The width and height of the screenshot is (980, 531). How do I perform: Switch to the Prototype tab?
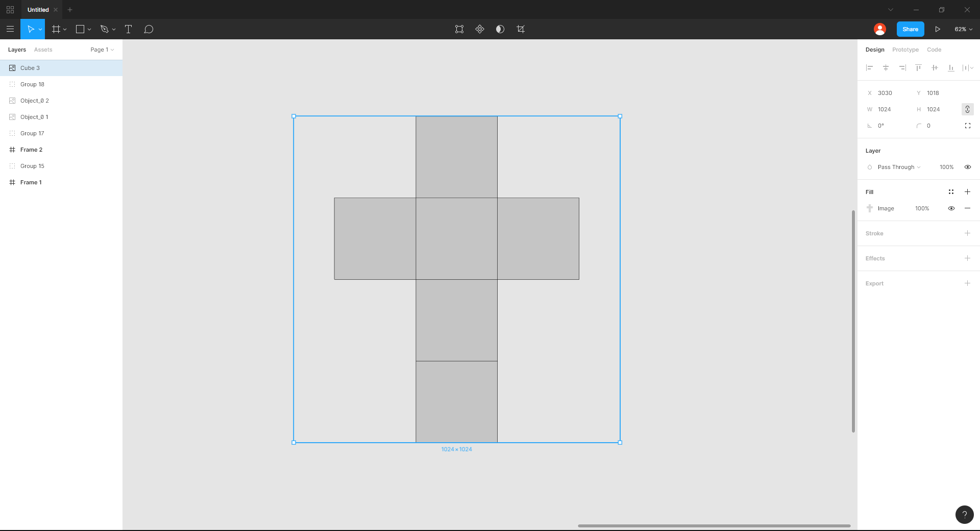coord(905,50)
